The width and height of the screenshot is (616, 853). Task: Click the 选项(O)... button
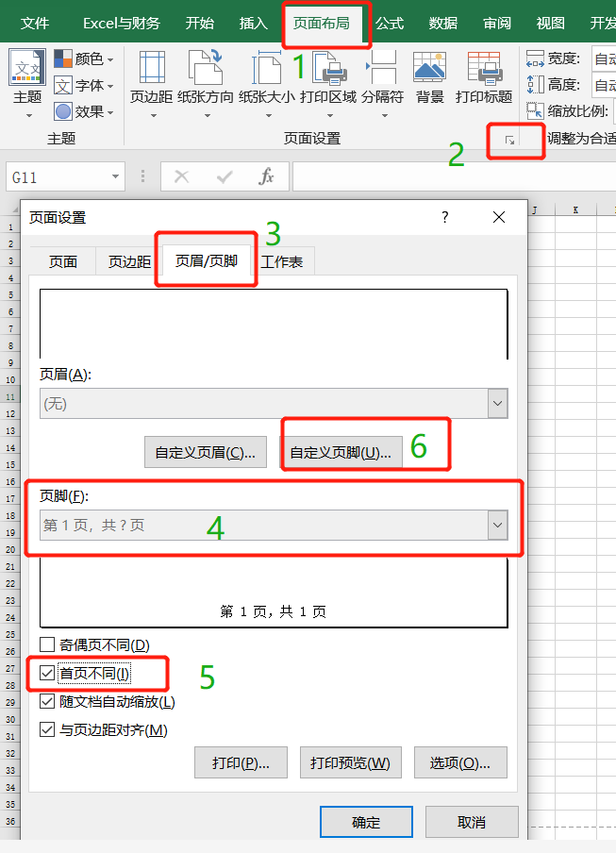click(x=460, y=762)
